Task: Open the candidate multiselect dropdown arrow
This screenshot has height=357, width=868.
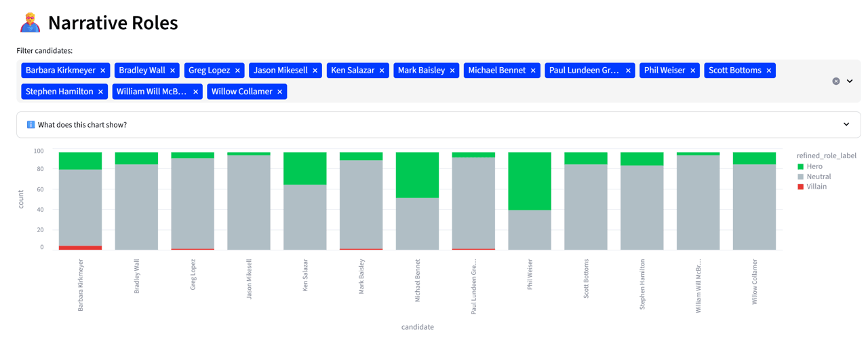Action: pyautogui.click(x=850, y=81)
